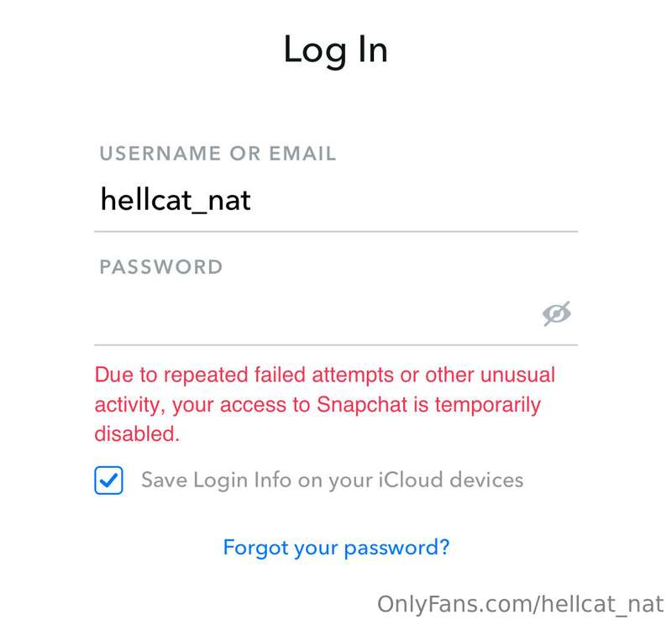Open the Forgot your password link
Viewport: 672px width, 625px height.
pos(336,548)
